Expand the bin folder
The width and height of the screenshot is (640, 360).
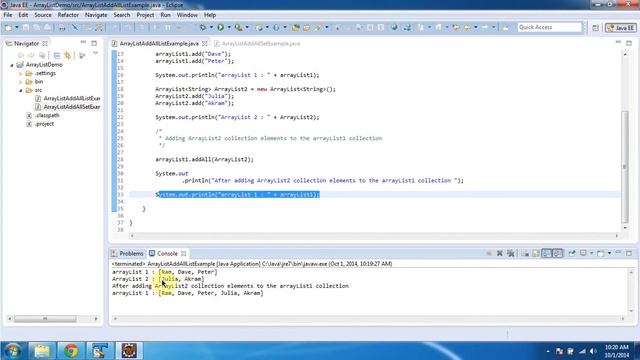click(x=20, y=82)
